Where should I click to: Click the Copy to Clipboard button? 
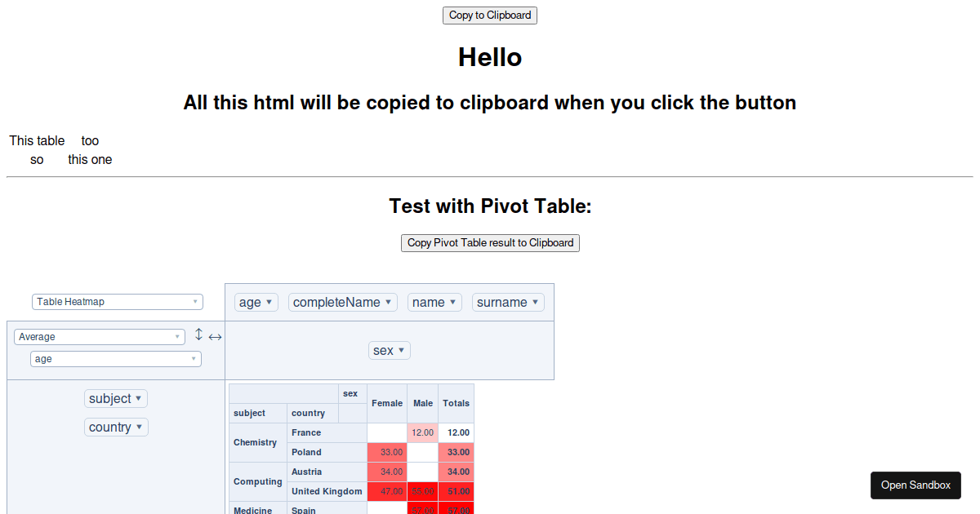pos(489,15)
